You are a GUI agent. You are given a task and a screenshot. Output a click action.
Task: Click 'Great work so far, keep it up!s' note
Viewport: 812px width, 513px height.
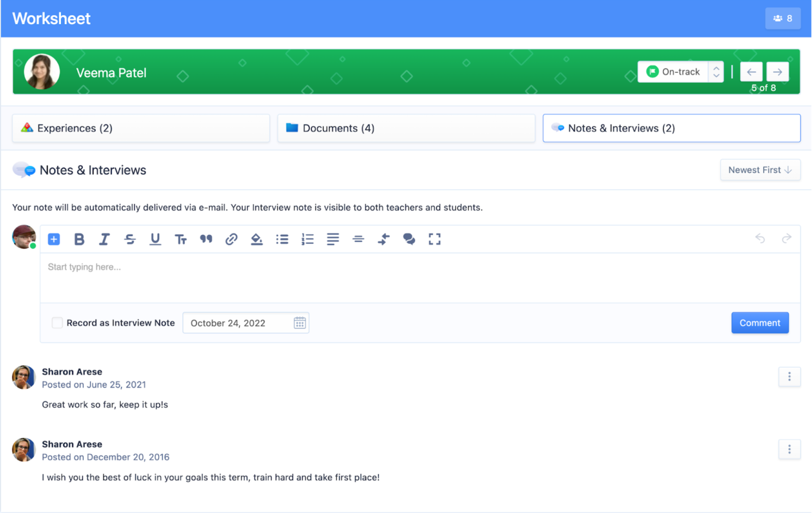click(x=105, y=404)
